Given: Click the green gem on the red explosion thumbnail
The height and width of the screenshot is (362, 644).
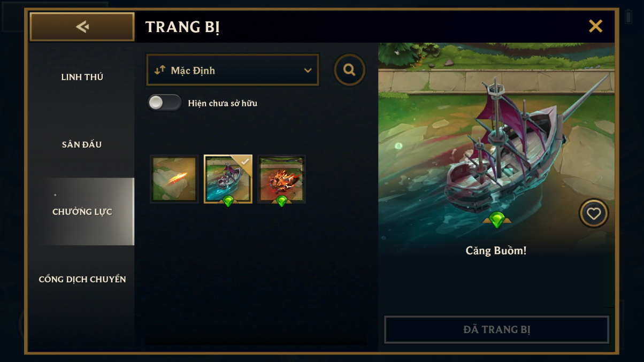Looking at the screenshot, I should [282, 201].
